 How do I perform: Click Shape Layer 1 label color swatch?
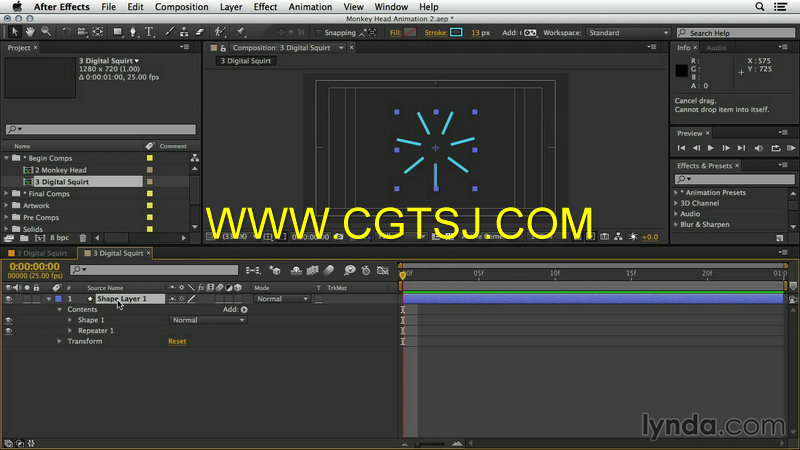58,299
